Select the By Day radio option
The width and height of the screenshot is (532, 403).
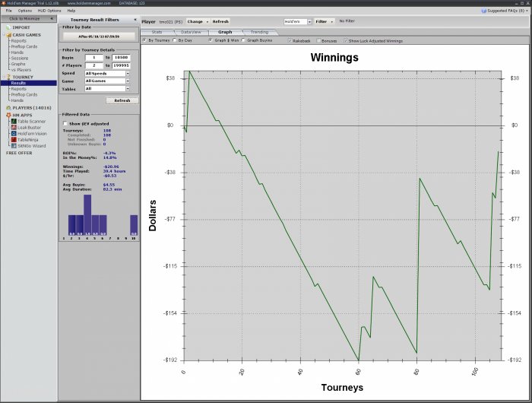coord(176,40)
